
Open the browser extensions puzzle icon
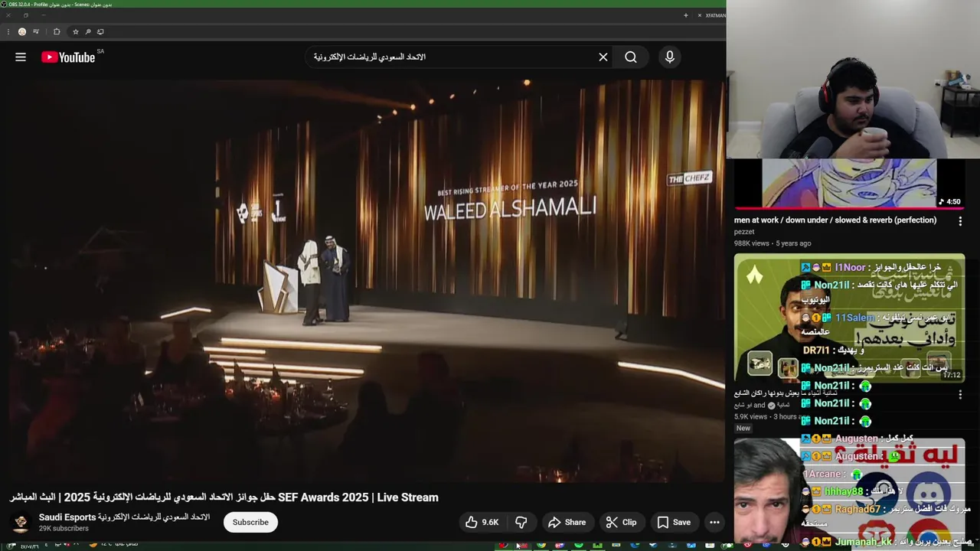point(57,32)
